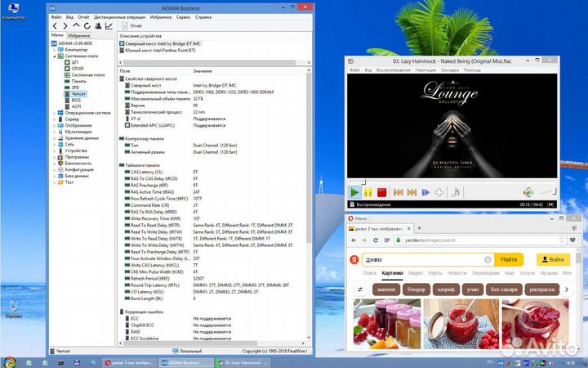Viewport: 588px width, 368px height.
Task: Open AIDA64 user/remote toolbar icon
Action: click(x=98, y=26)
